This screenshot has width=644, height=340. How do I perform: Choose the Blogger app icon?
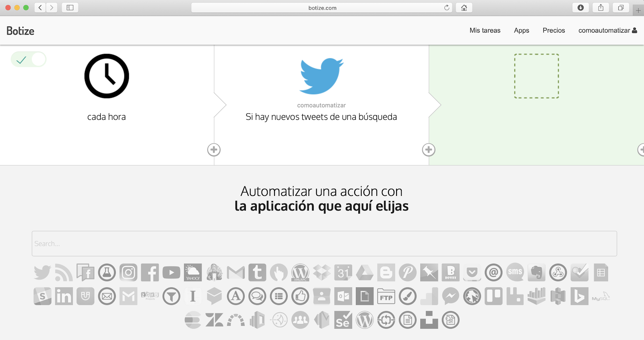point(386,272)
